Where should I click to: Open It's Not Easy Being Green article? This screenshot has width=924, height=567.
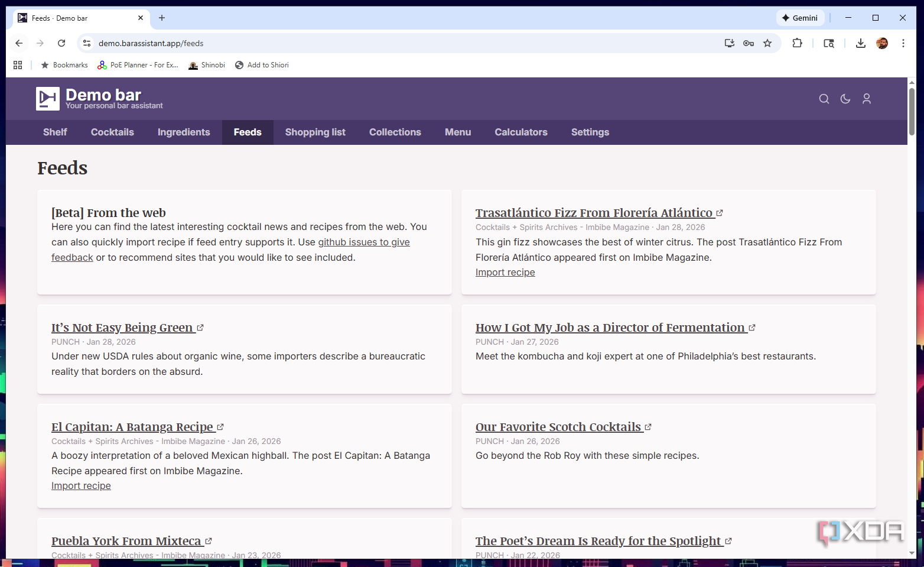click(x=127, y=328)
